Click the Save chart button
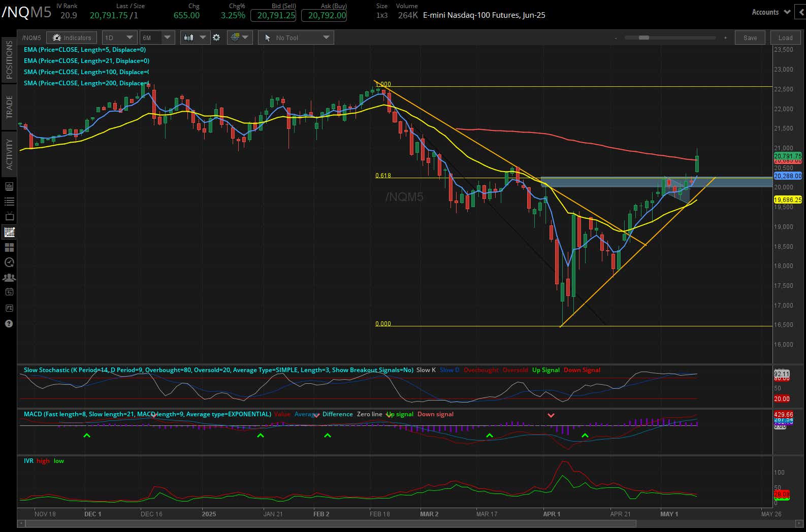 750,38
